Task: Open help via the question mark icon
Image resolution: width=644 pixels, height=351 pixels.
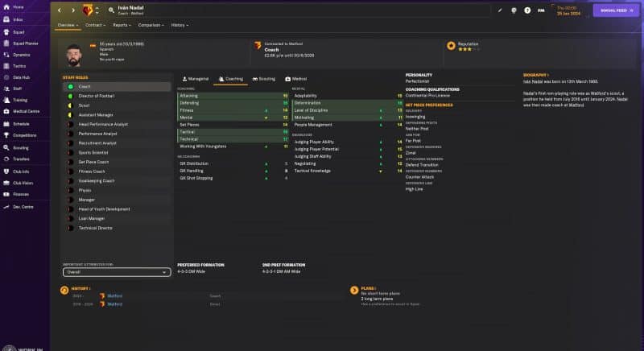Action: point(527,10)
